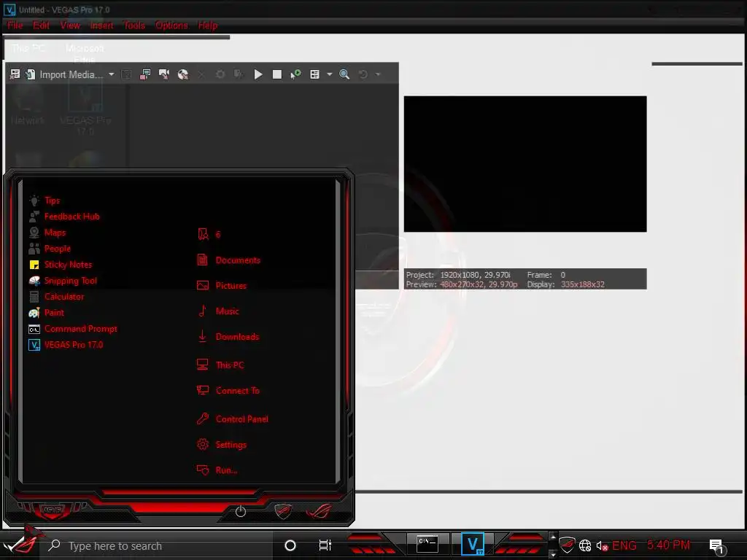Click the muted volume icon in system tray
Image resolution: width=747 pixels, height=560 pixels.
(x=602, y=545)
